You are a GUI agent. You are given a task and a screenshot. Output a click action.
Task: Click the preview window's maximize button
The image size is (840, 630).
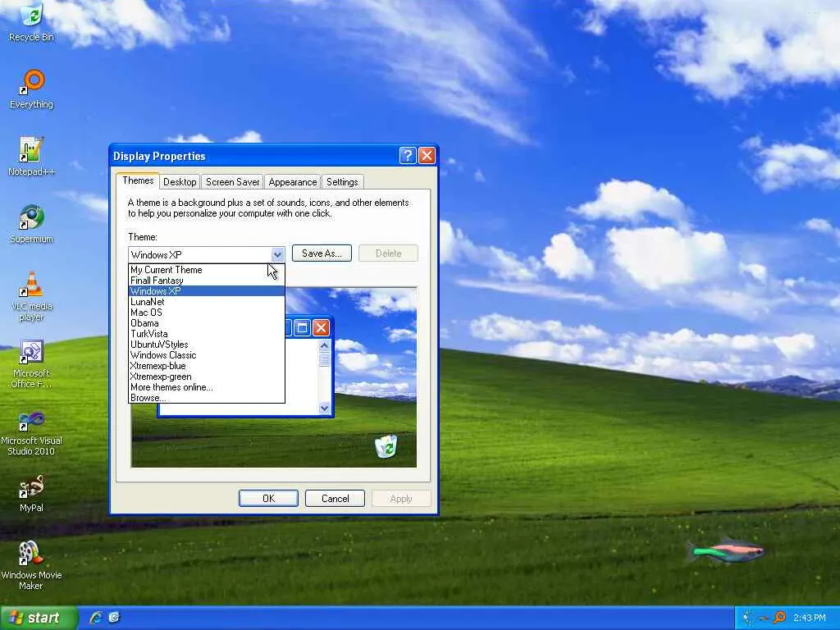click(302, 328)
